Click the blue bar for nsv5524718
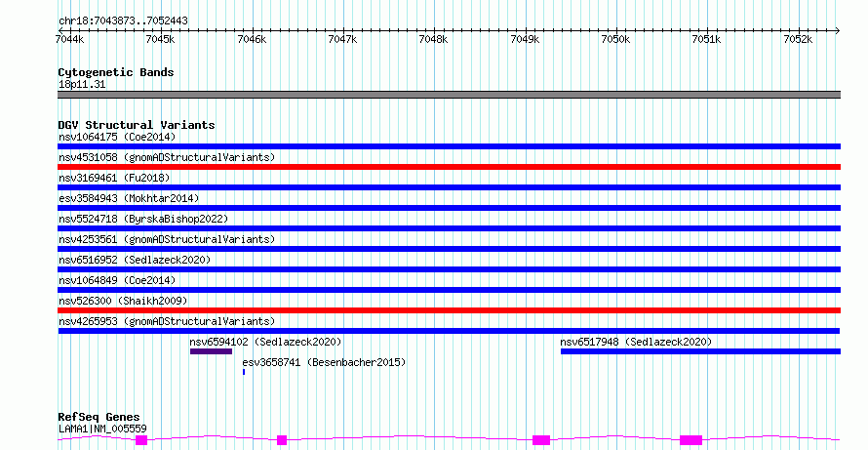Image resolution: width=868 pixels, height=450 pixels. pyautogui.click(x=449, y=228)
